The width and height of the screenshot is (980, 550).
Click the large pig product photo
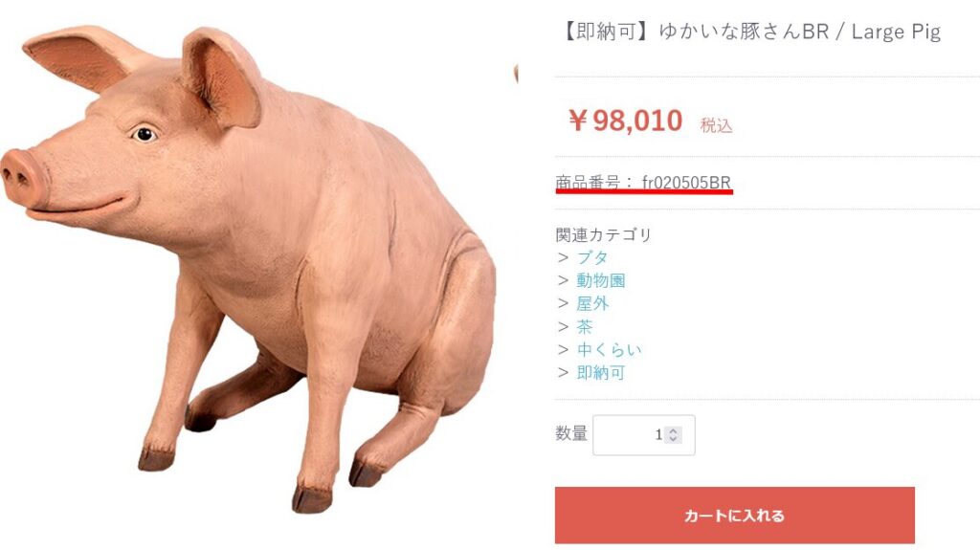(249, 269)
